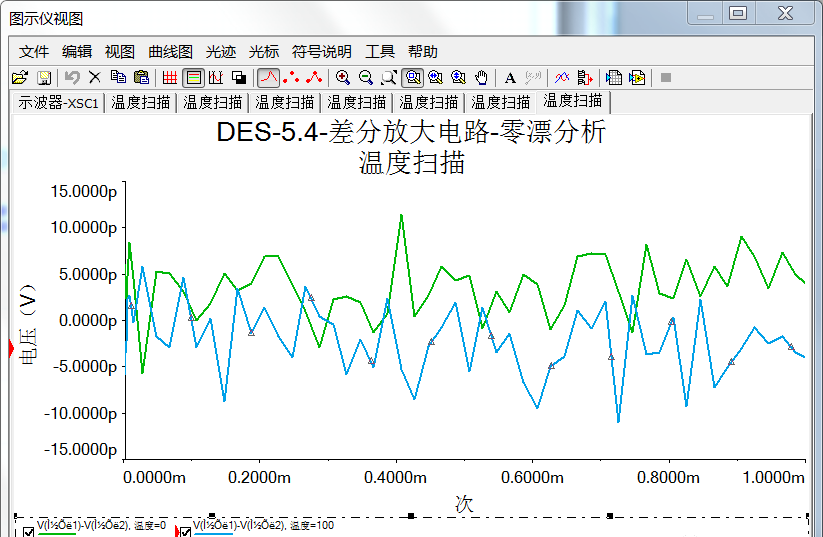Open the 光迹 menu
The width and height of the screenshot is (823, 537).
click(220, 51)
